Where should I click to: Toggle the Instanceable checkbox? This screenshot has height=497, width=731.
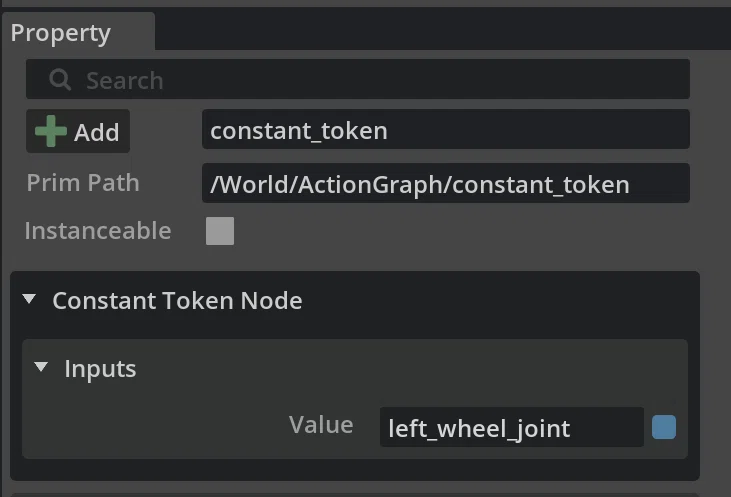[x=220, y=231]
